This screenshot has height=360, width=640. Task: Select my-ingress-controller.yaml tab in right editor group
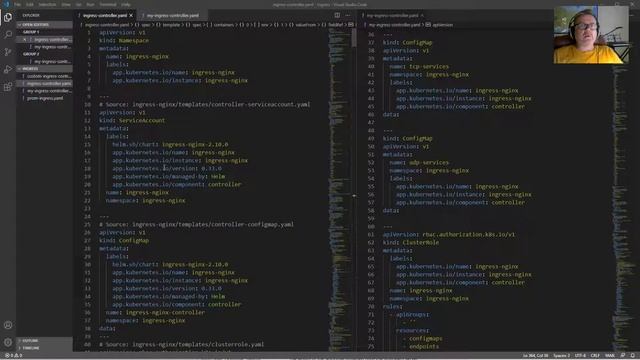point(393,16)
